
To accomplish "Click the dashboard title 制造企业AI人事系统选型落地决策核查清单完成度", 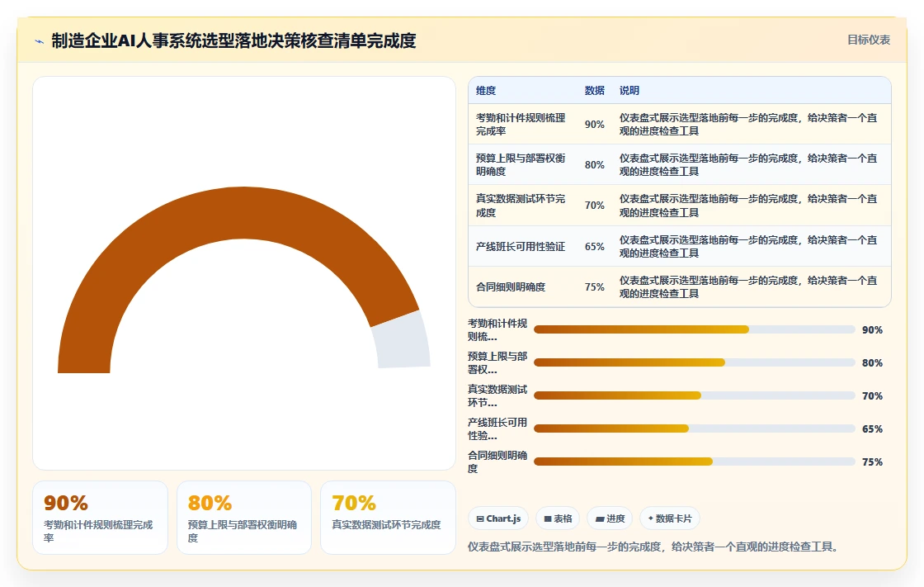I will (x=234, y=40).
